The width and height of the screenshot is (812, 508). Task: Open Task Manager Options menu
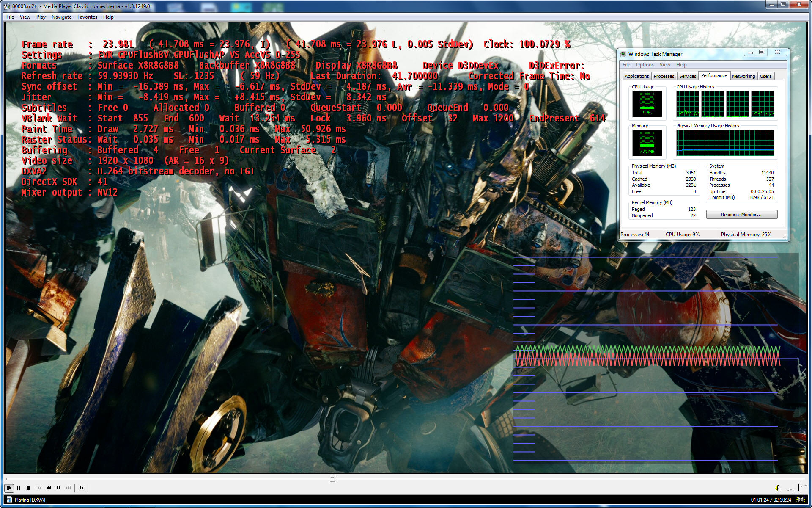[645, 65]
